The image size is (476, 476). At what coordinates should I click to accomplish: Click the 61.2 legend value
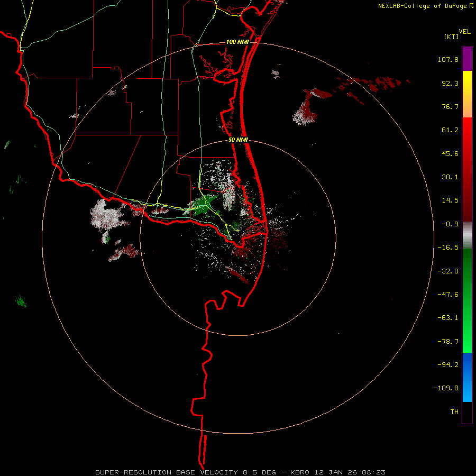[x=450, y=130]
